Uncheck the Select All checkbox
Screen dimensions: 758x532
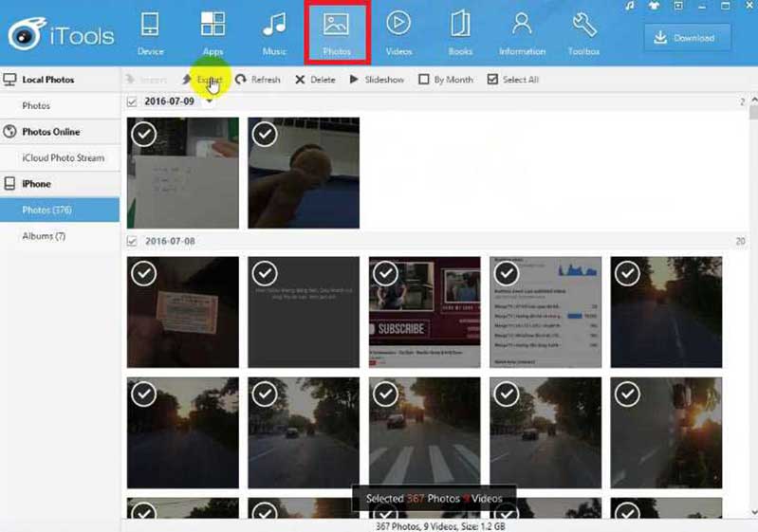(x=492, y=80)
